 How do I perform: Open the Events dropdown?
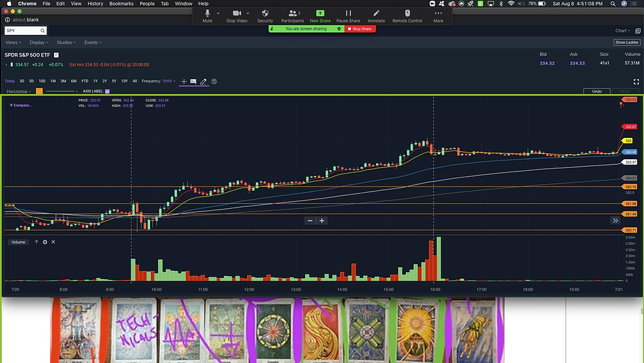click(x=92, y=43)
